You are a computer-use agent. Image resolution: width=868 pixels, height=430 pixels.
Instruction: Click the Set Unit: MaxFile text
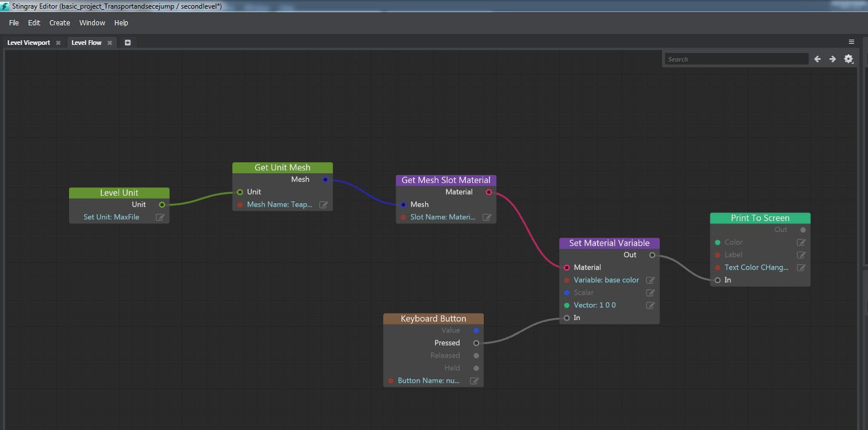tap(111, 217)
